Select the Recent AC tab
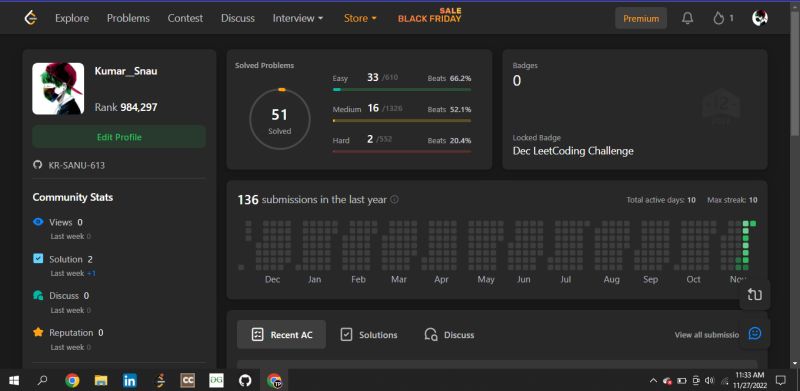800x391 pixels. coord(281,335)
